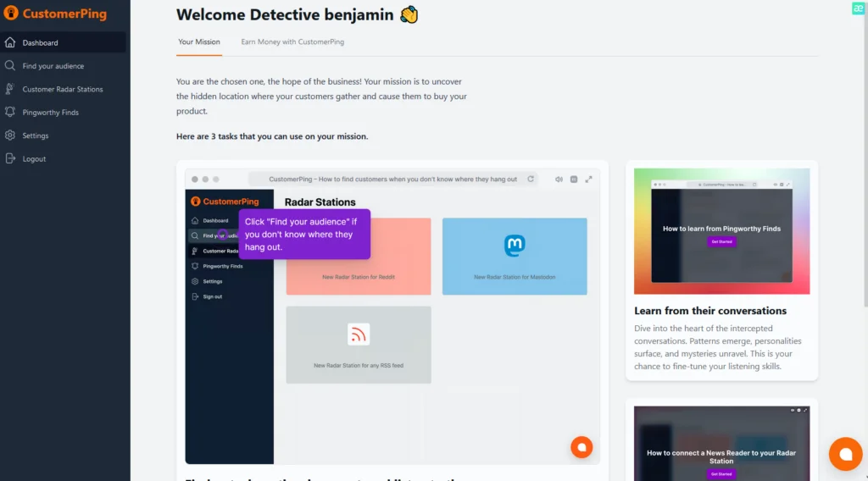Mute the demo tour sound icon
Screen dimensions: 868x481
click(559, 180)
